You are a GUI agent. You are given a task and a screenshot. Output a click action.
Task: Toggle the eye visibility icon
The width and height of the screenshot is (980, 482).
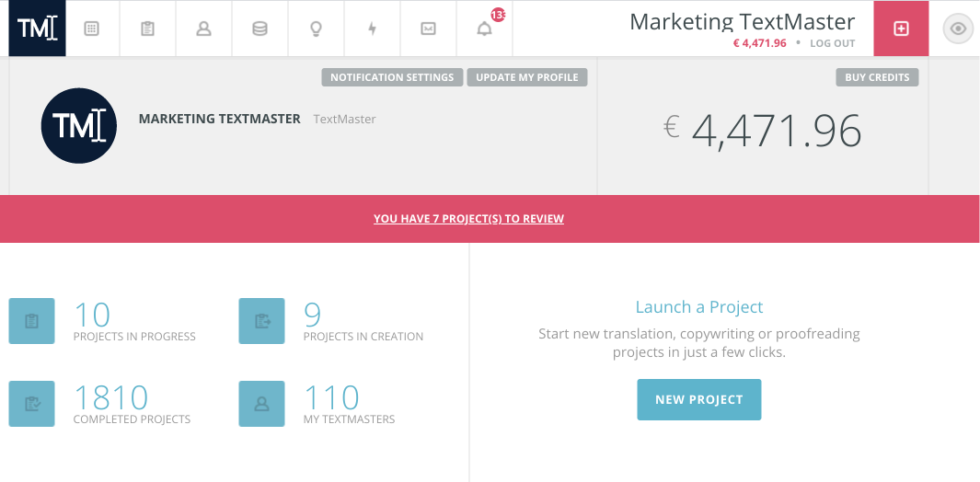tap(958, 29)
